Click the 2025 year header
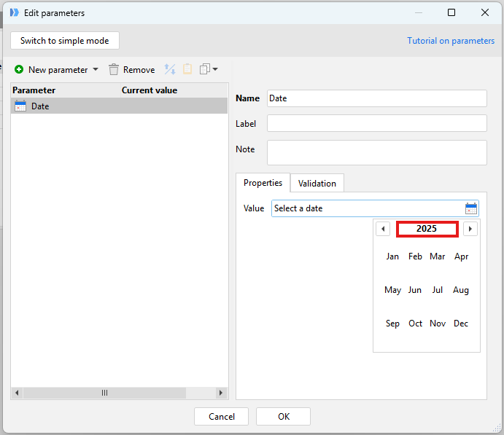 pyautogui.click(x=427, y=229)
